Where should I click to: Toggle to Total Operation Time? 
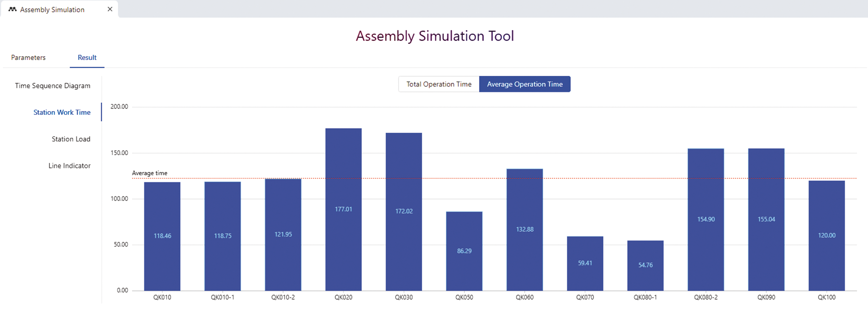[439, 84]
